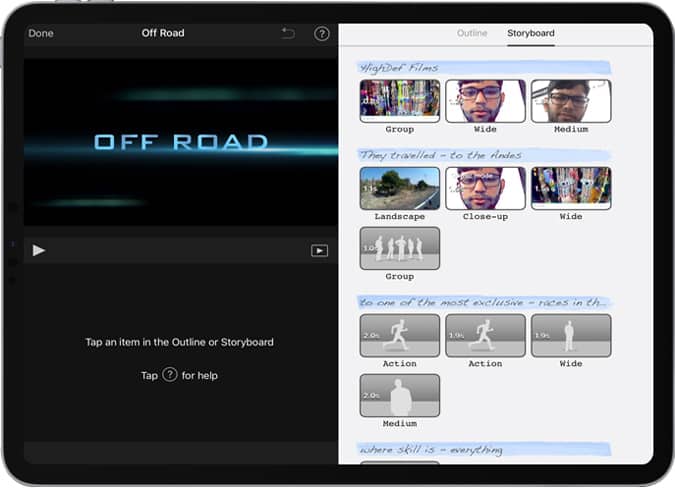This screenshot has width=675, height=488.
Task: Play the Off Road trailer preview
Action: [x=39, y=250]
